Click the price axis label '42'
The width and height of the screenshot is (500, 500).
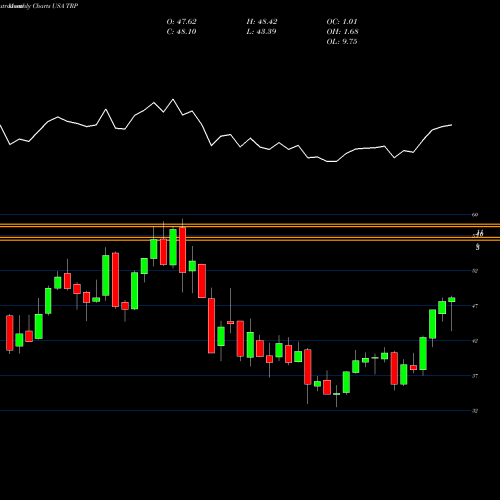coord(475,341)
